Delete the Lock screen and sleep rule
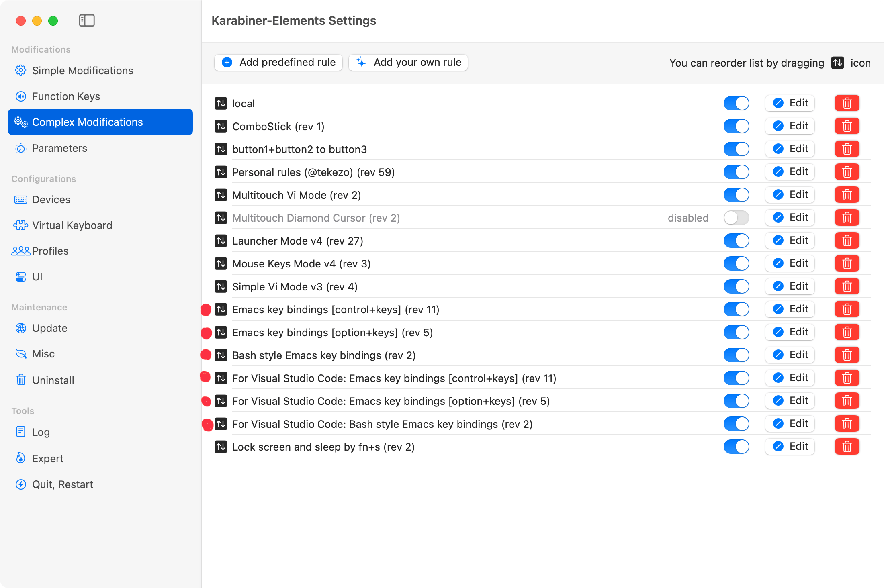Viewport: 884px width, 588px height. coord(847,447)
